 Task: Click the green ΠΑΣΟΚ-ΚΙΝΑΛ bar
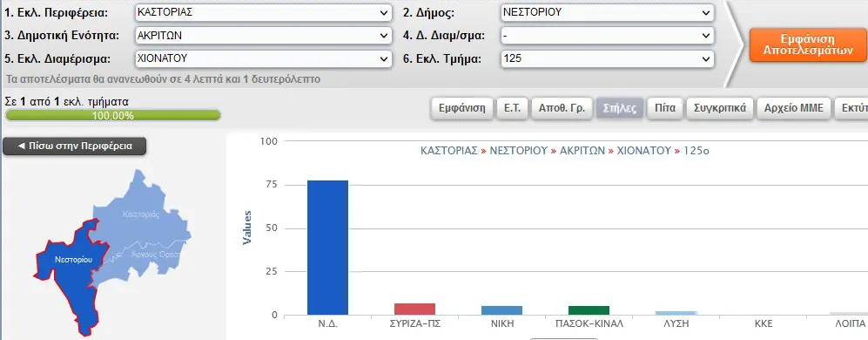[589, 310]
